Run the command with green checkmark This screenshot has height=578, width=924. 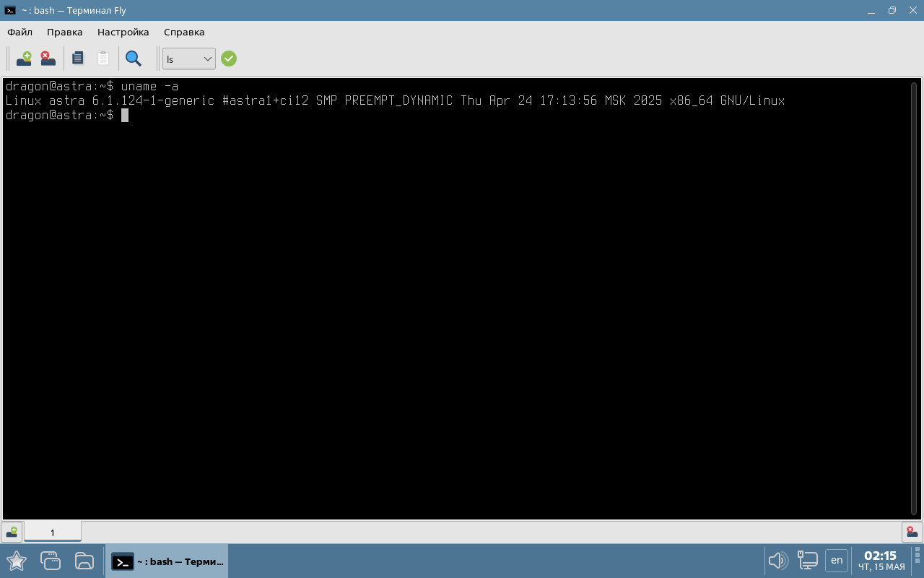(229, 59)
